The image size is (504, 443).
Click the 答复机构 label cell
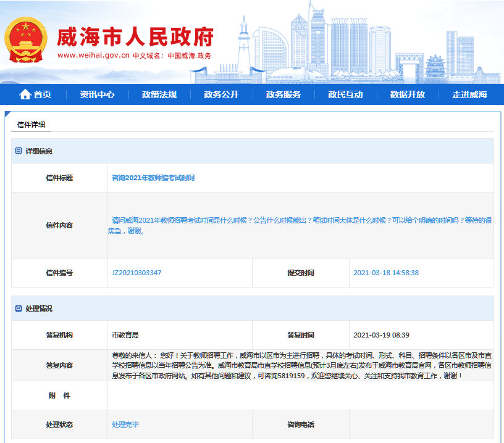coord(59,335)
